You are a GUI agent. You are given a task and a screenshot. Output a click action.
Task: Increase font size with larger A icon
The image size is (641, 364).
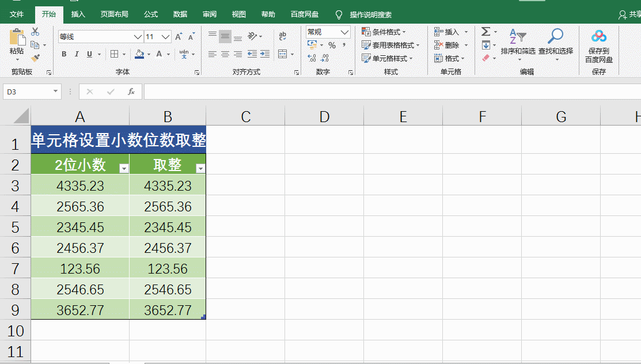click(178, 37)
